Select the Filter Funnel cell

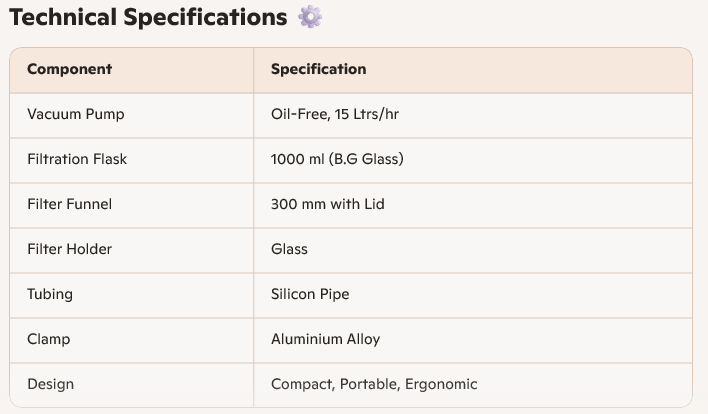[69, 204]
